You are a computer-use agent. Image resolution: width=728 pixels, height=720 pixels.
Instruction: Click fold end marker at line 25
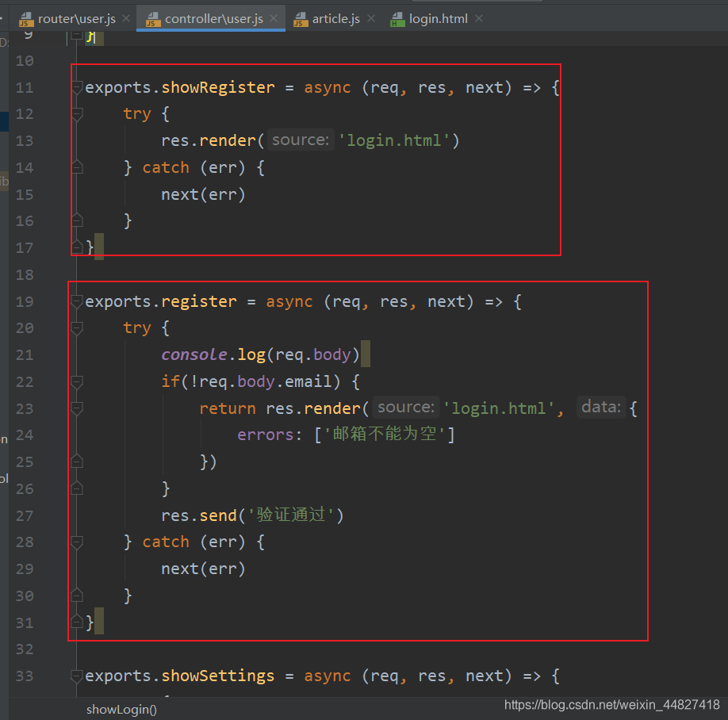pos(77,461)
